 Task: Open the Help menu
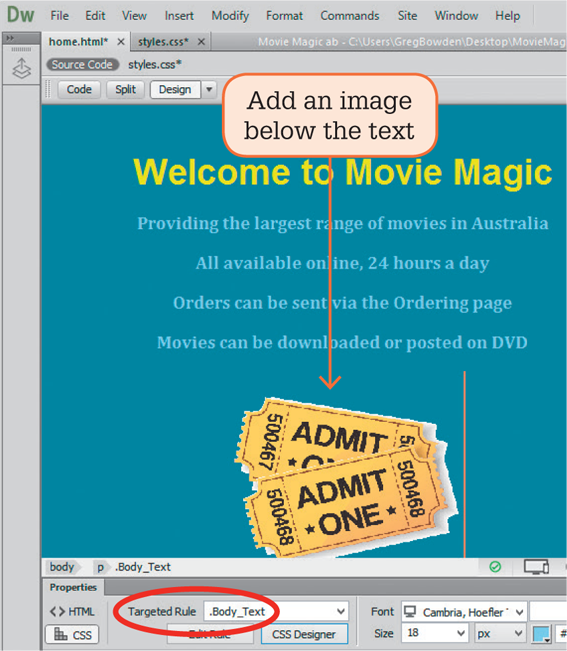click(507, 16)
